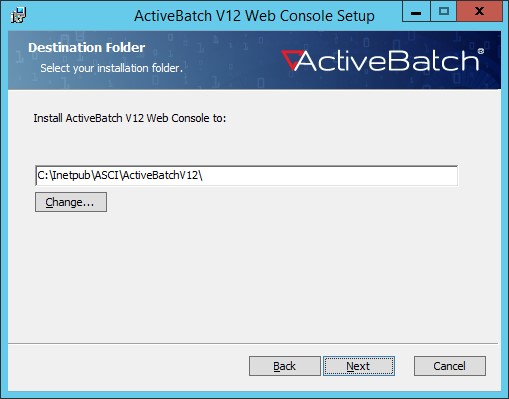Proceed with the Next button

pyautogui.click(x=359, y=366)
